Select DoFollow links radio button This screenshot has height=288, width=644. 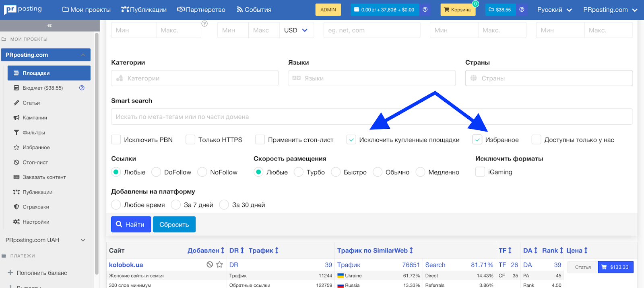(156, 172)
